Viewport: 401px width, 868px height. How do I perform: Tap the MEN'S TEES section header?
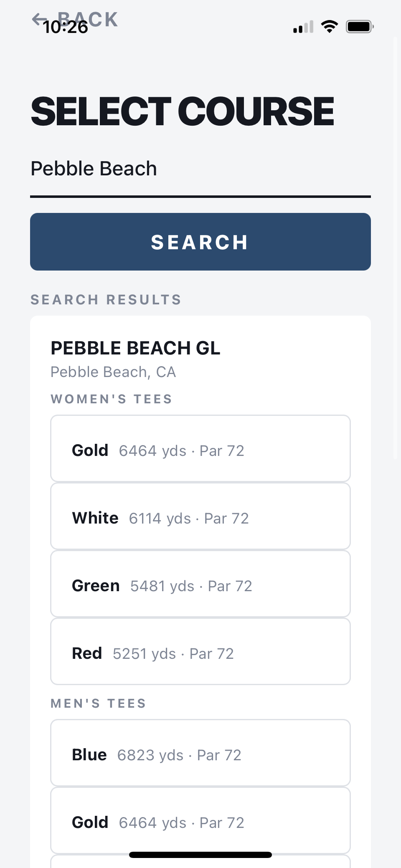point(99,704)
